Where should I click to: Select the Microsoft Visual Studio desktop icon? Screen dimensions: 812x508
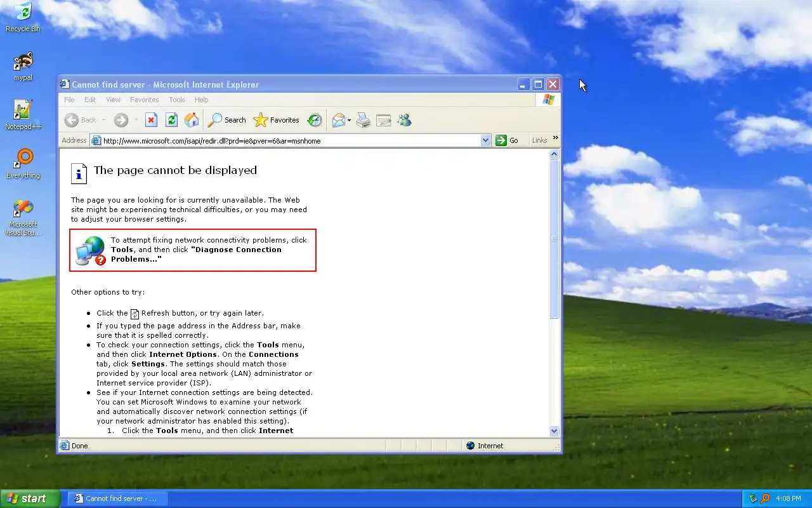23,218
